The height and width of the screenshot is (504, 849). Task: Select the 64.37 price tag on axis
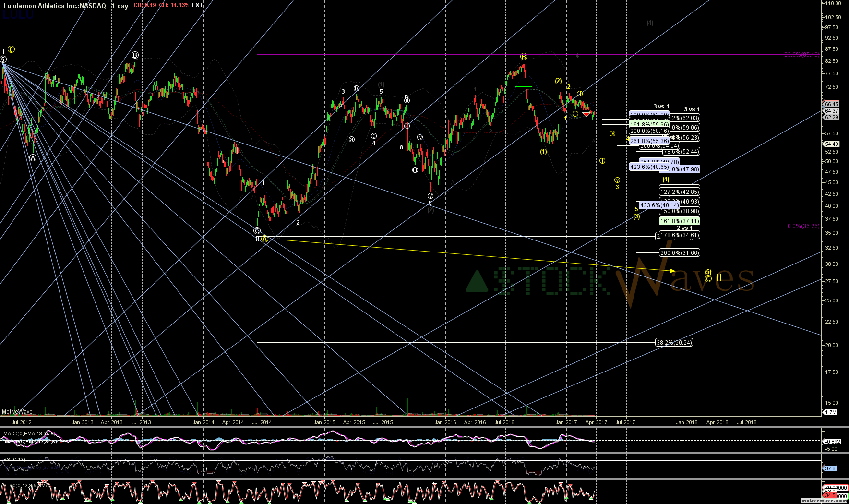(831, 111)
